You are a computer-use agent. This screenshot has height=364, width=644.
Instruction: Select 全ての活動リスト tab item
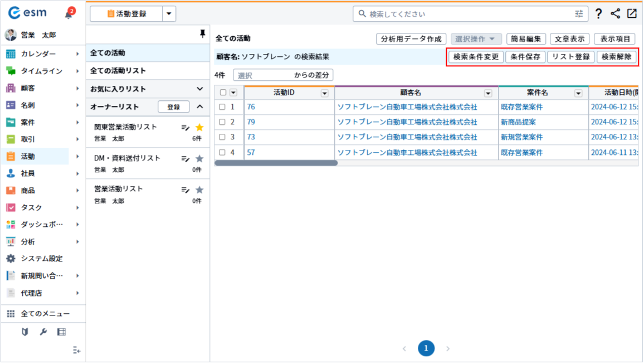(x=118, y=71)
